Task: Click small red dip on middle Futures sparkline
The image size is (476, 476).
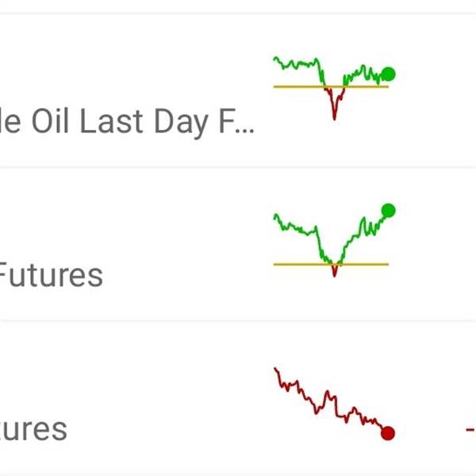Action: pyautogui.click(x=334, y=271)
